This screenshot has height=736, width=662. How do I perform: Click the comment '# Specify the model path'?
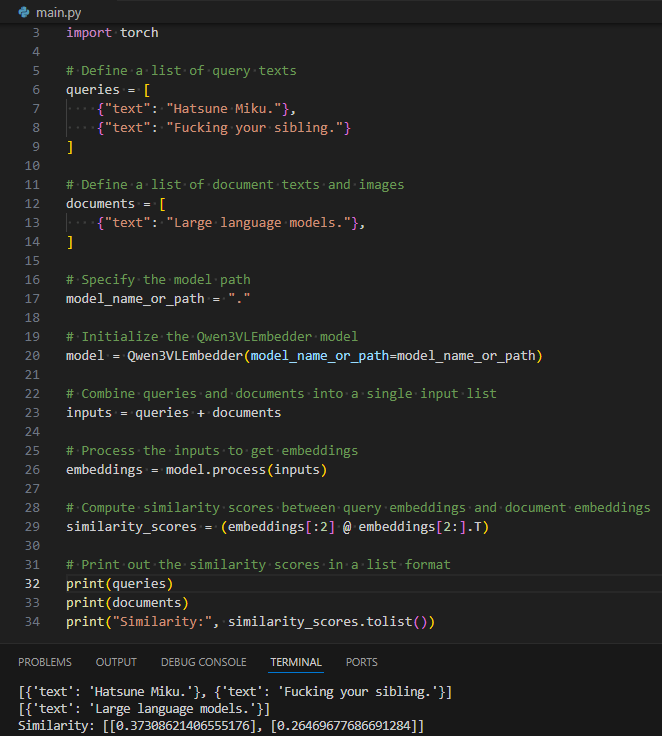[158, 279]
